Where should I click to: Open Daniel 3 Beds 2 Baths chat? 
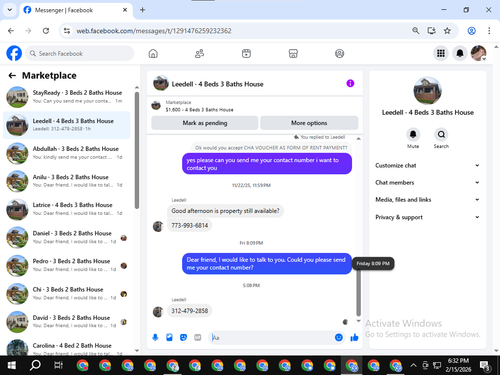[67, 237]
